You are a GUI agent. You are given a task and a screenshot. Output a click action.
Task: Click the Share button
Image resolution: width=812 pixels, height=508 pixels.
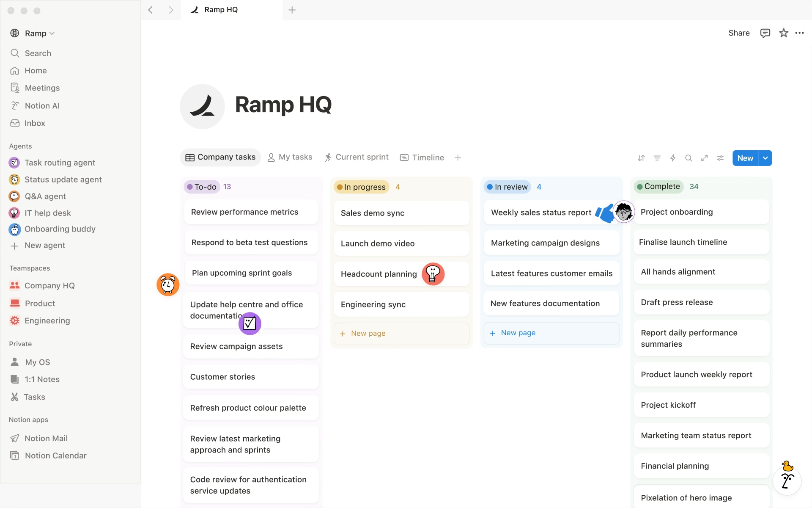(x=739, y=33)
